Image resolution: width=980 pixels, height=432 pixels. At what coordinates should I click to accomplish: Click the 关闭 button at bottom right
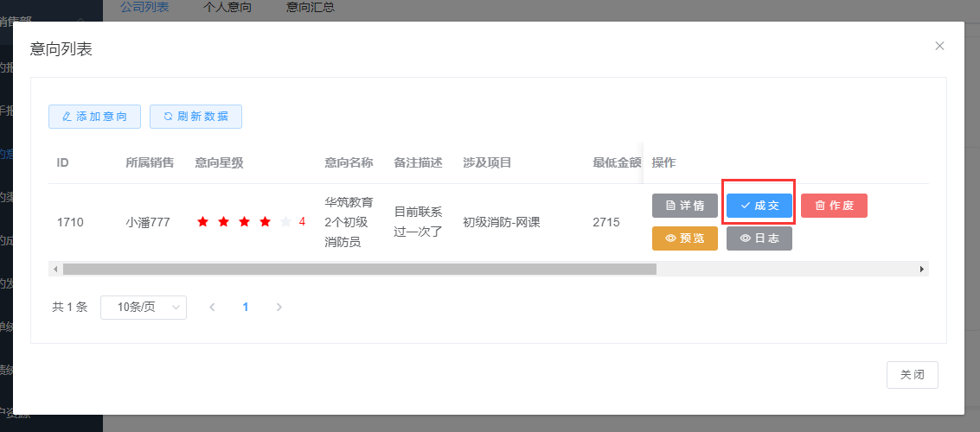click(x=912, y=375)
